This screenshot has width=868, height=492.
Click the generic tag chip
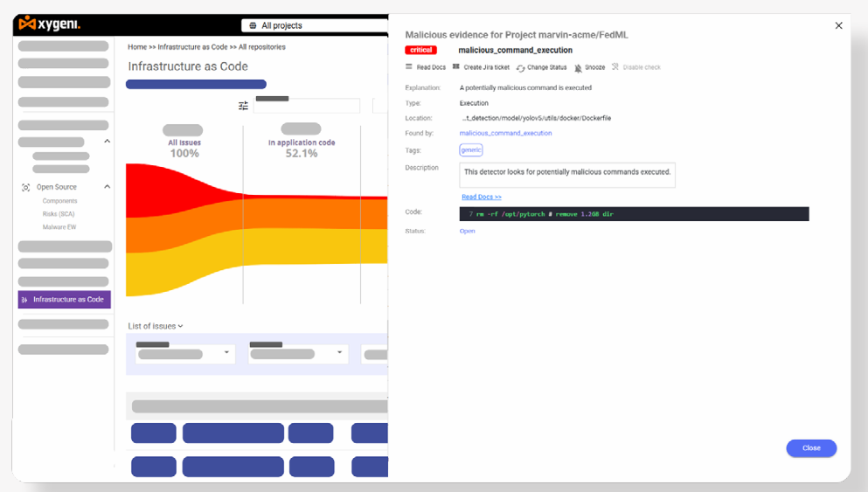pyautogui.click(x=470, y=150)
